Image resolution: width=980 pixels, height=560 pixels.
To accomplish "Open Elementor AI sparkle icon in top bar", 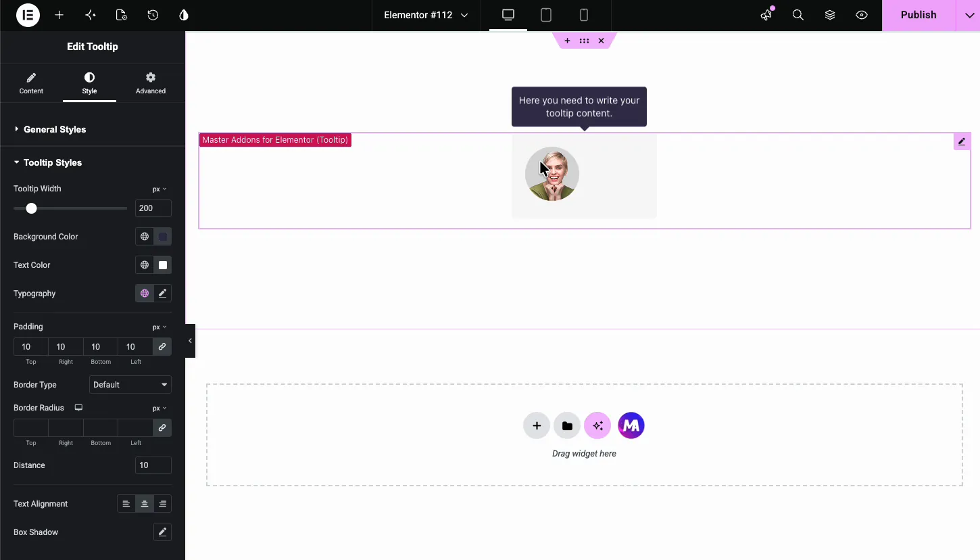I will [x=91, y=15].
